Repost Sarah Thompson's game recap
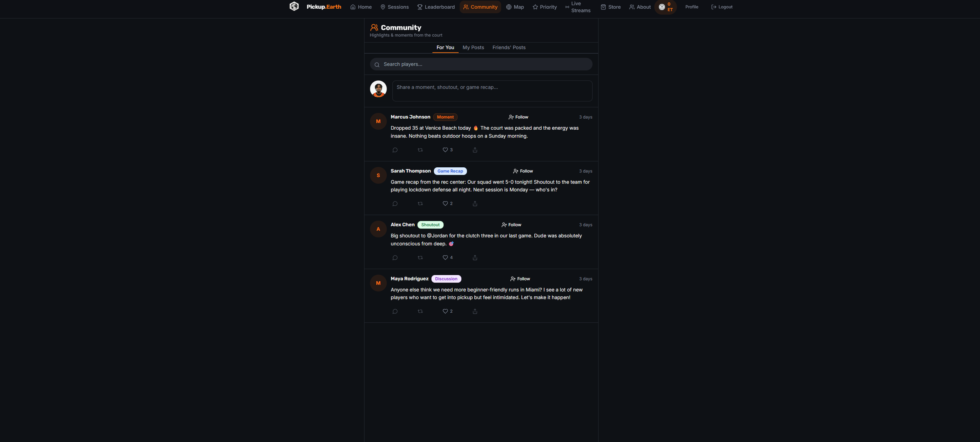 coord(420,204)
